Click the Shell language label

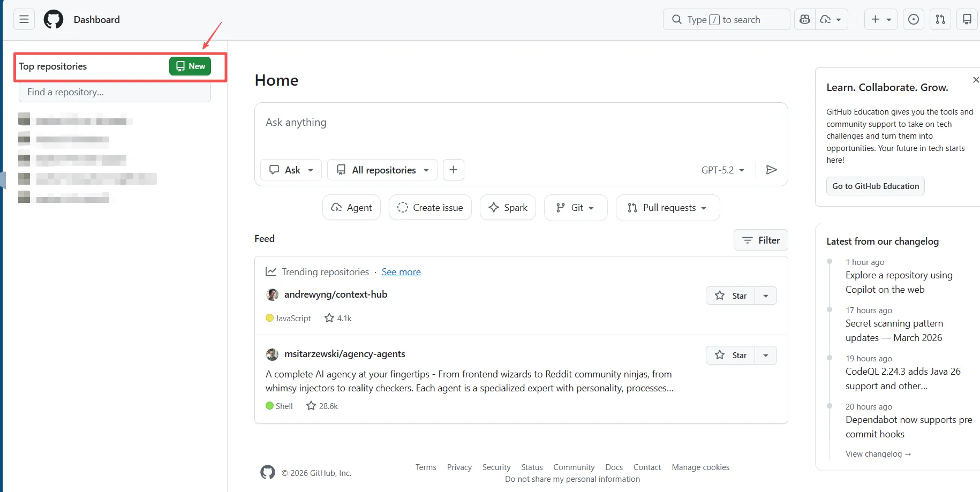coord(284,406)
